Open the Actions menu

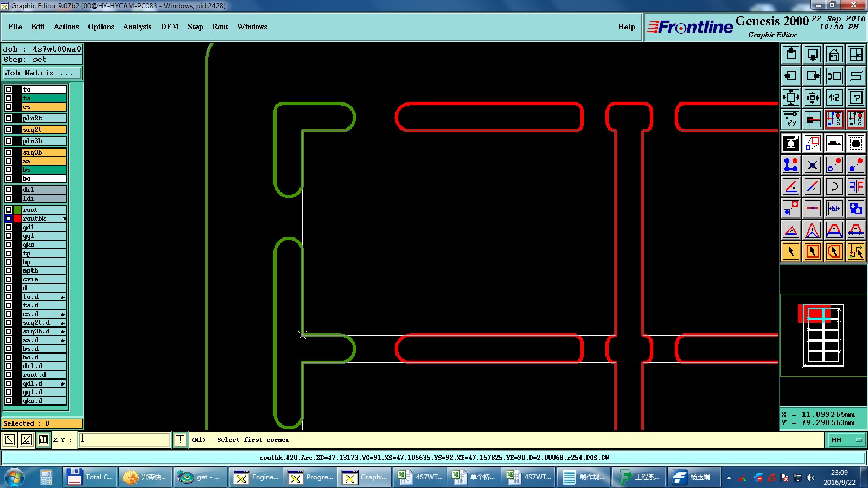pos(66,27)
